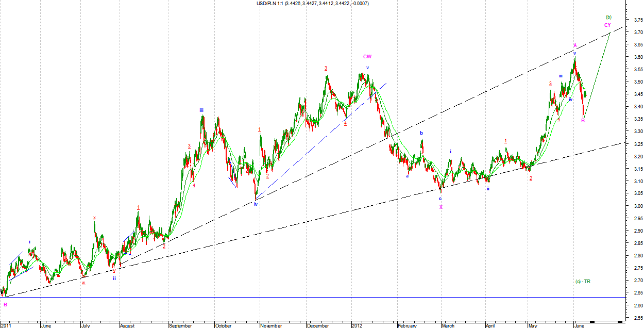The width and height of the screenshot is (644, 328).
Task: Click the 2012 year marker on time axis
Action: tap(358, 325)
